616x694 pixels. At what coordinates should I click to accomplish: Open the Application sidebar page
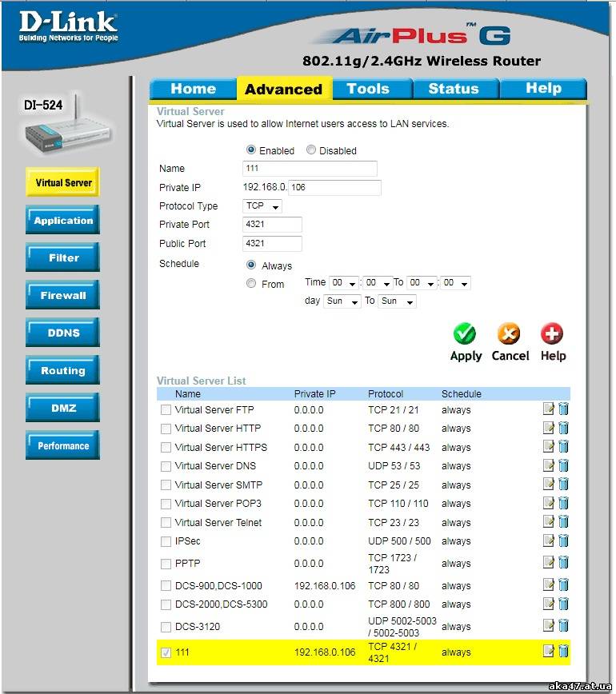pos(62,220)
